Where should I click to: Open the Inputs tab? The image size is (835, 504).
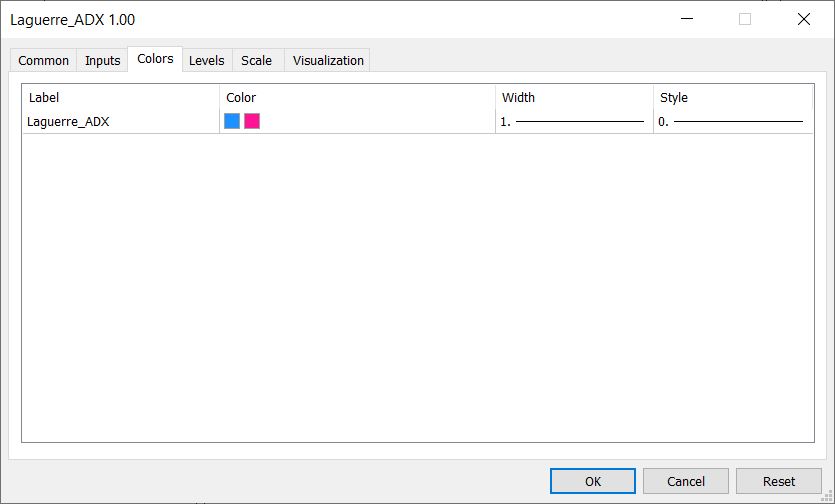pos(102,60)
